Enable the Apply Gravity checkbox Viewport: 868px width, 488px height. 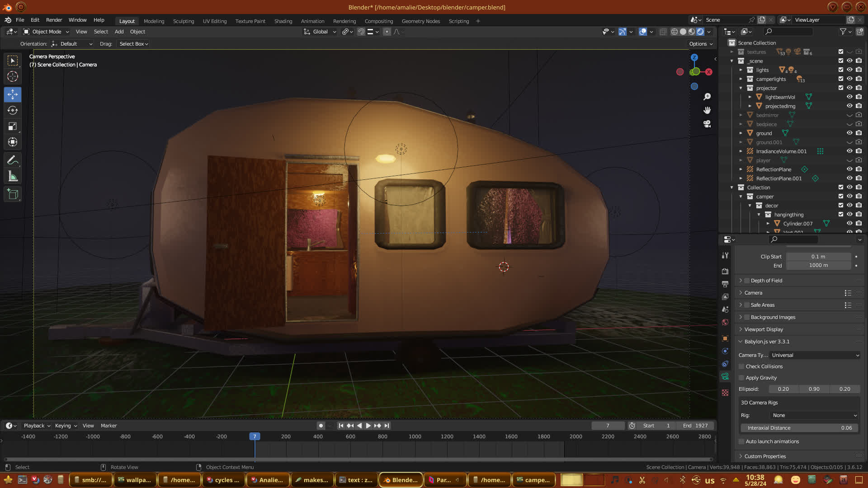[741, 378]
